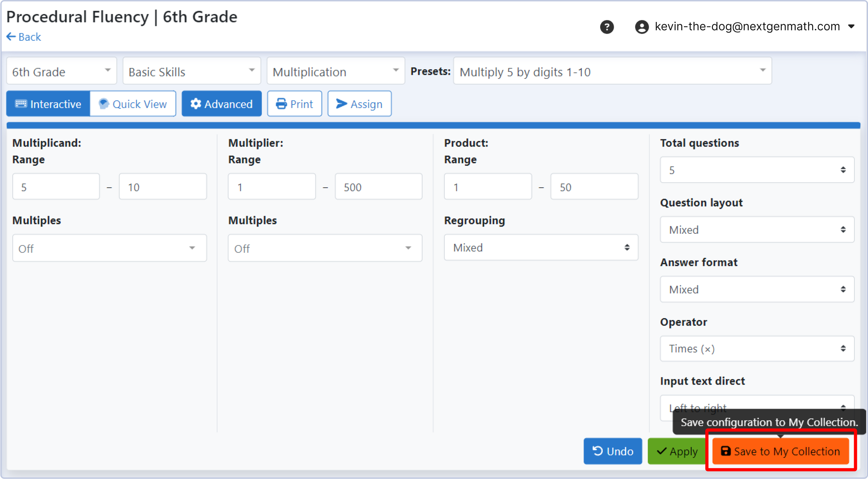Click the left arrow Back icon

11,37
